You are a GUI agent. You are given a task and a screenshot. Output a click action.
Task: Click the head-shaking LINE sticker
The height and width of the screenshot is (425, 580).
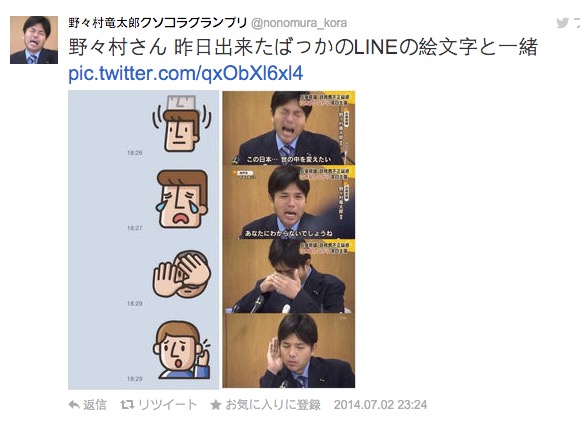[182, 124]
